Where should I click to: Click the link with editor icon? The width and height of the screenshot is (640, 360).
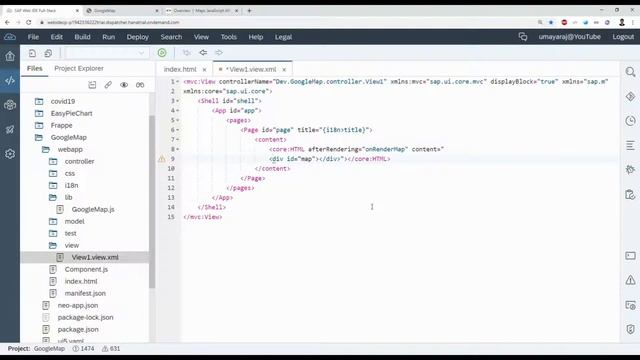[108, 85]
